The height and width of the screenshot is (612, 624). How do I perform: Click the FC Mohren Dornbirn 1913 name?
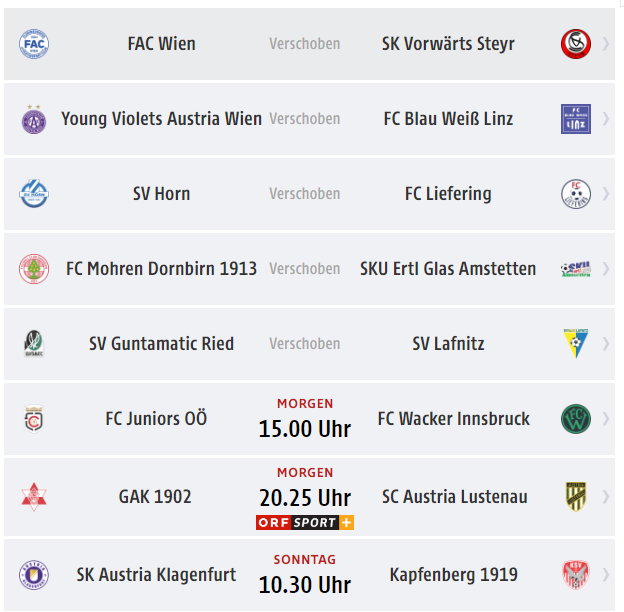161,269
